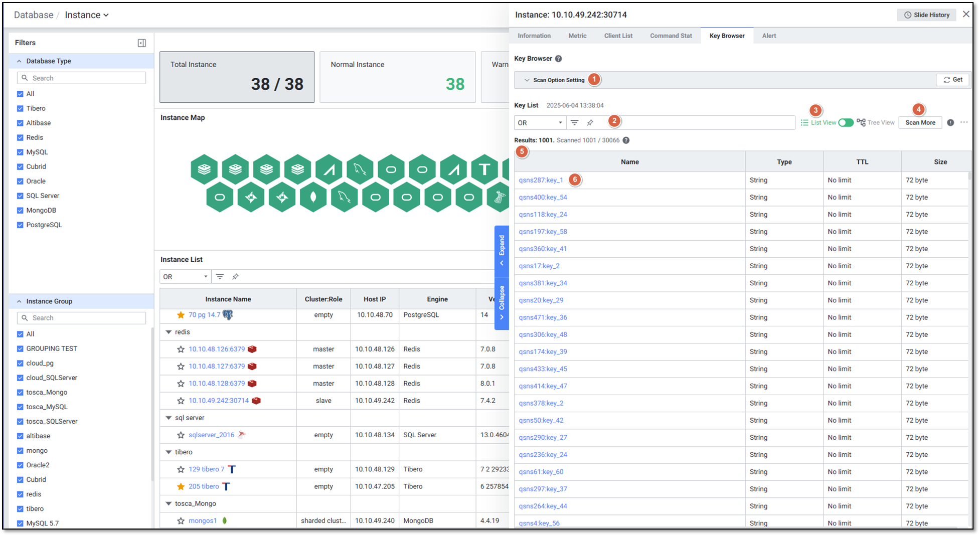This screenshot has height=536, width=980.
Task: Click the Scan More button
Action: click(920, 123)
